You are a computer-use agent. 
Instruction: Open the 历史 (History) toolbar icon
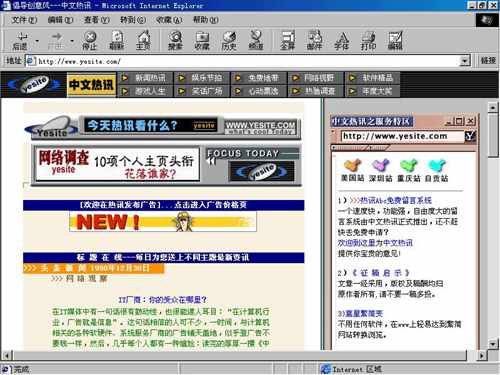(x=229, y=40)
